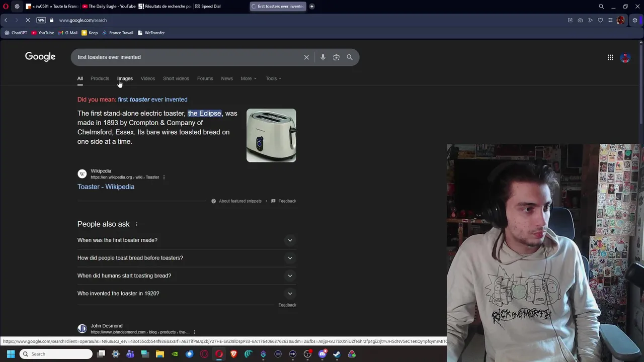Open Google Lens image search
Viewport: 644px width, 362px height.
pos(336,57)
